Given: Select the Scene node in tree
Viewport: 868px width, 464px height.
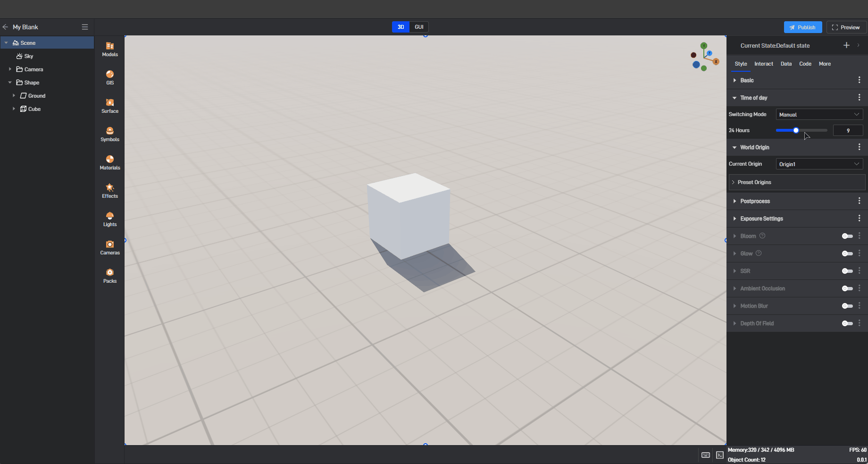Looking at the screenshot, I should 47,42.
